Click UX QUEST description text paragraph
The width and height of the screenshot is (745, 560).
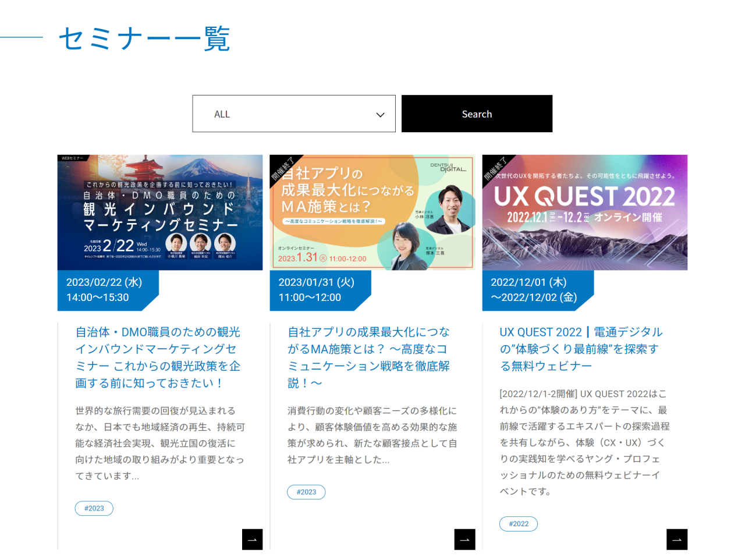584,442
